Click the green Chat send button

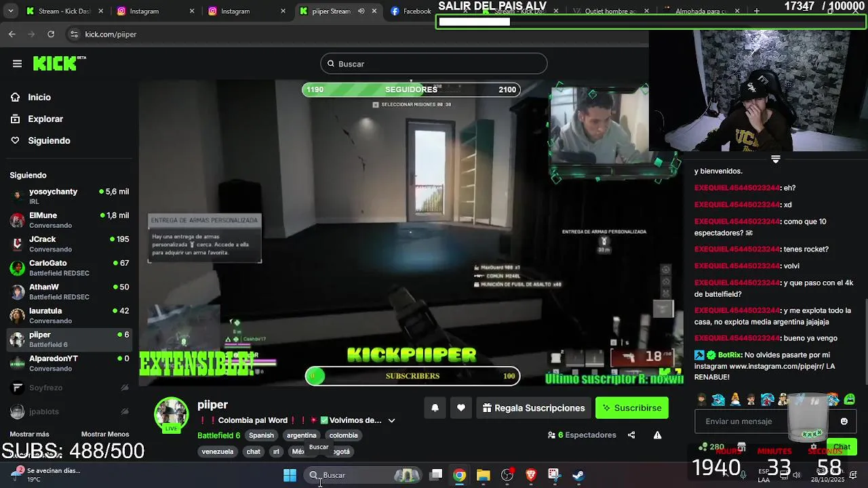(842, 447)
